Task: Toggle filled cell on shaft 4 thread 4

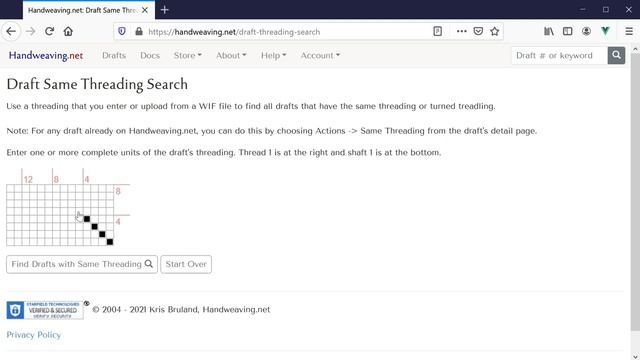Action: point(87,219)
